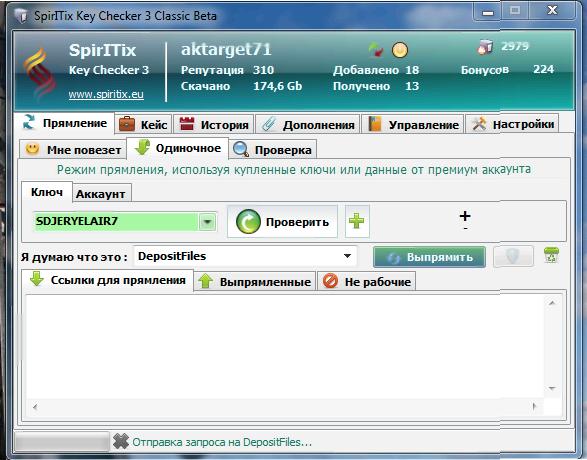This screenshot has width=587, height=460.
Task: Click the disabled shield button next to Выпрямить
Action: click(x=513, y=256)
